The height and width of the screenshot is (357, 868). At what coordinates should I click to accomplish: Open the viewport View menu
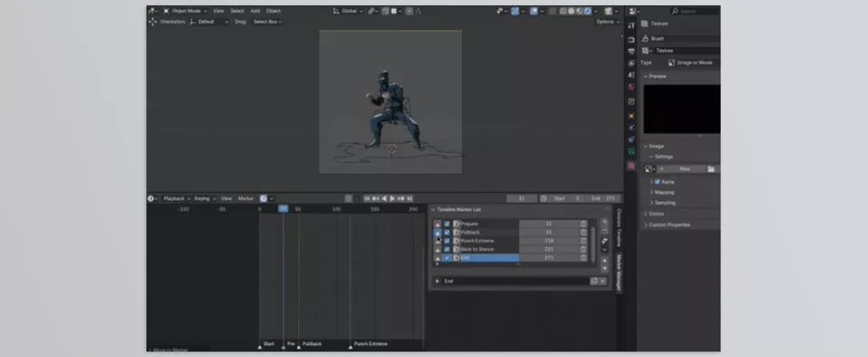219,11
